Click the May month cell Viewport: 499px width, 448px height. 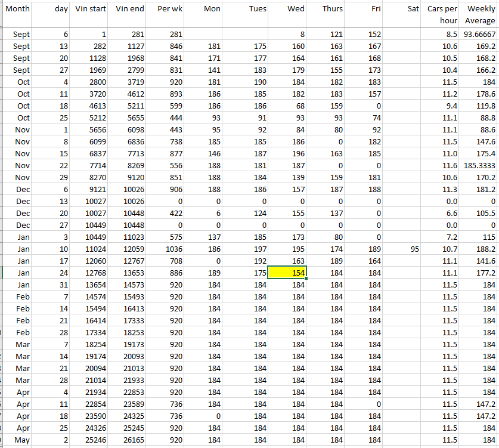(21, 440)
